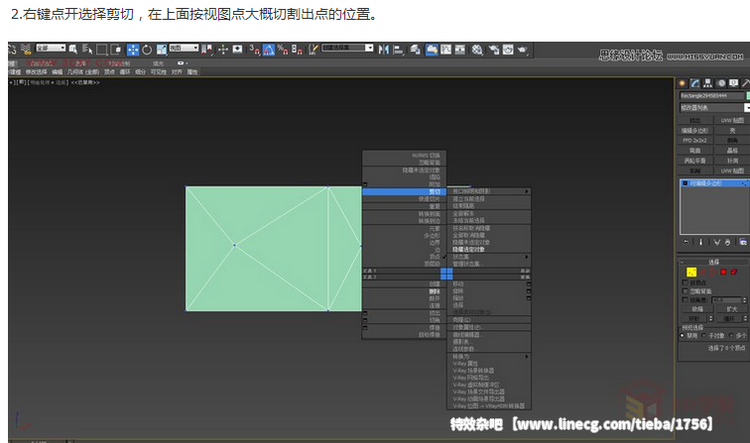Click Pin Stack icon below modifier stack
This screenshot has height=443, width=750.
click(686, 243)
